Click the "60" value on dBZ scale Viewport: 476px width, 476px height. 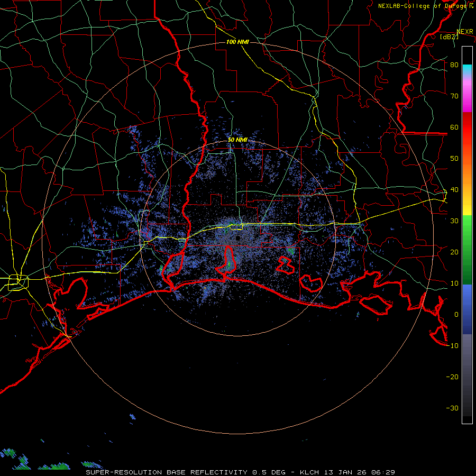pos(454,127)
